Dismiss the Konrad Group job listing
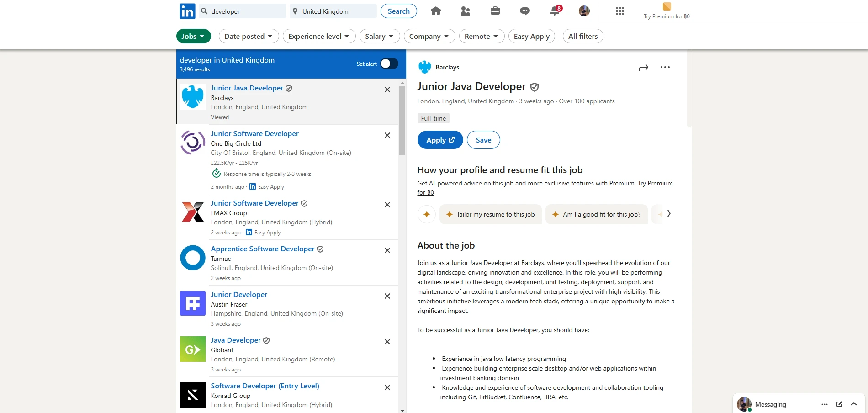 coord(387,387)
